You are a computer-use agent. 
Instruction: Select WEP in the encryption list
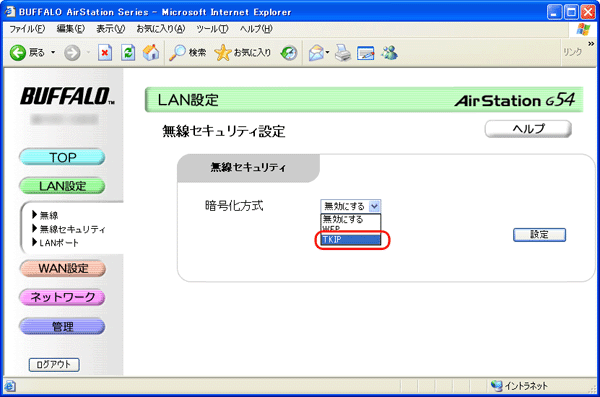(x=351, y=229)
